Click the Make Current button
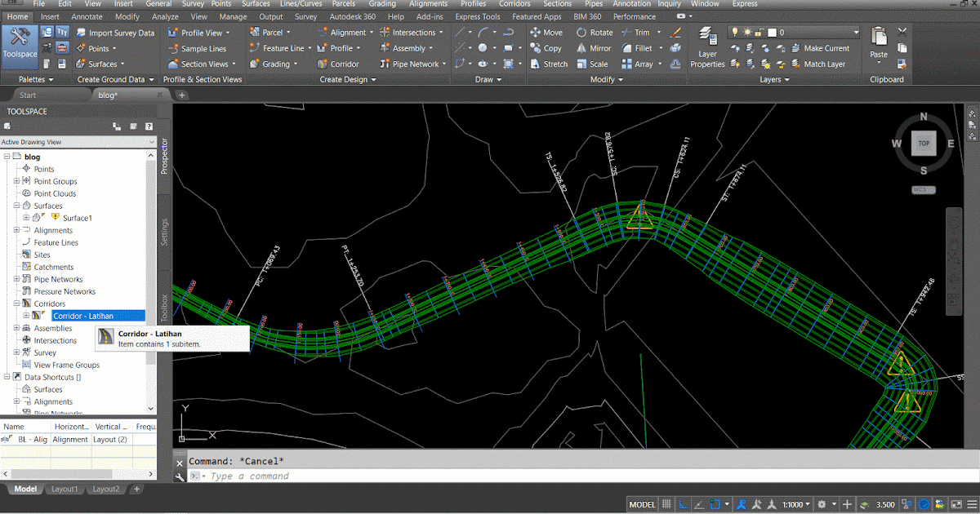 coord(822,48)
